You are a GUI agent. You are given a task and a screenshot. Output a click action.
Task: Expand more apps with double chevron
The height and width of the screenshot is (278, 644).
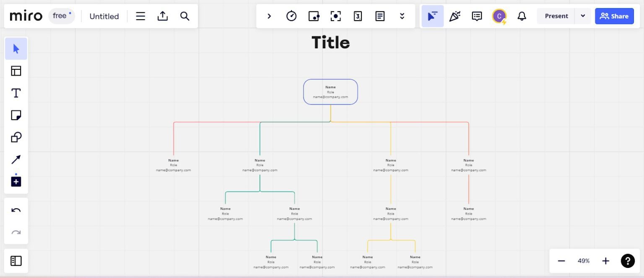point(402,16)
